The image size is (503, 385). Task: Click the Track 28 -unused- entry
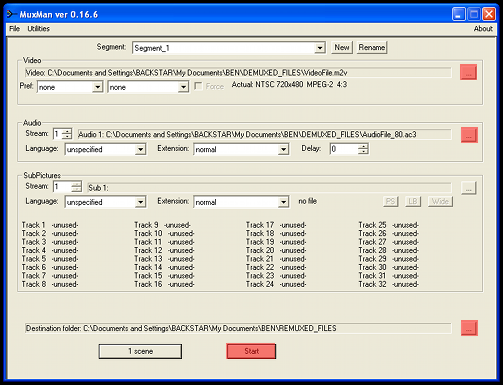click(389, 250)
